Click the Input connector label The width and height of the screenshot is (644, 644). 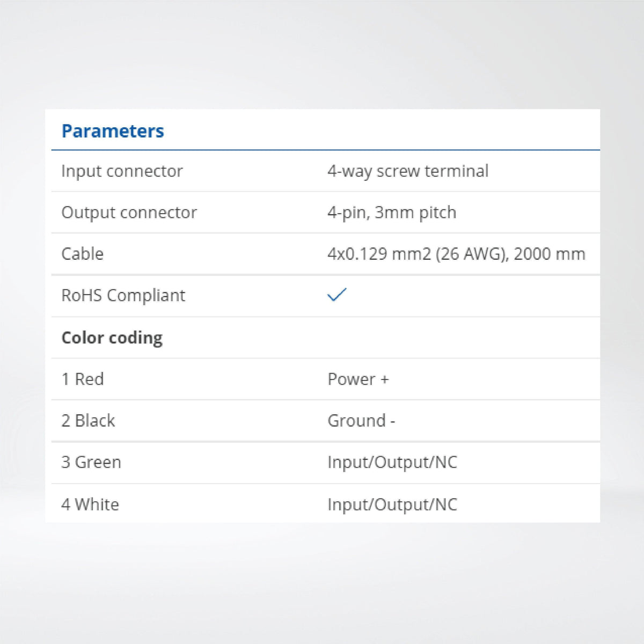point(122,171)
